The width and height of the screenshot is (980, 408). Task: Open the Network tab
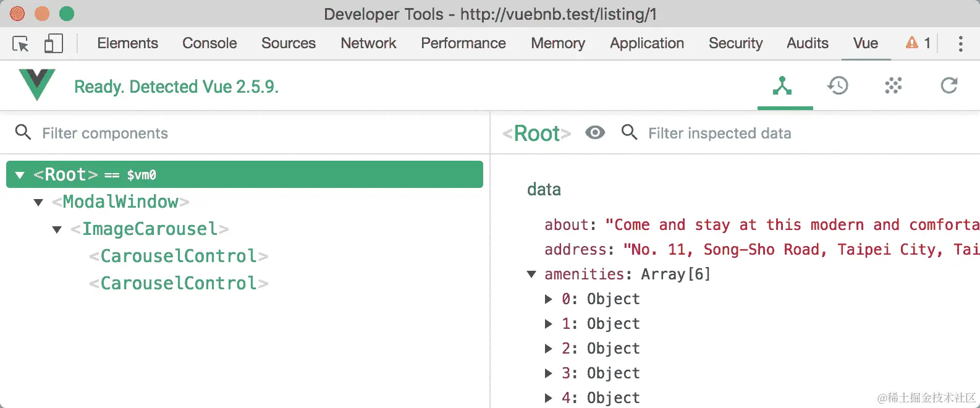[368, 43]
